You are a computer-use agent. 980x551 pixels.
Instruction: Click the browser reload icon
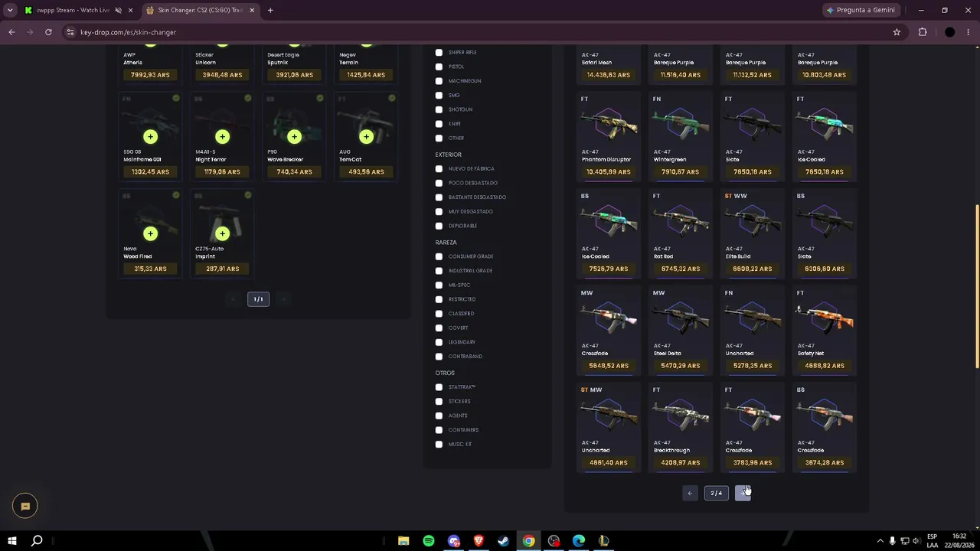[48, 32]
